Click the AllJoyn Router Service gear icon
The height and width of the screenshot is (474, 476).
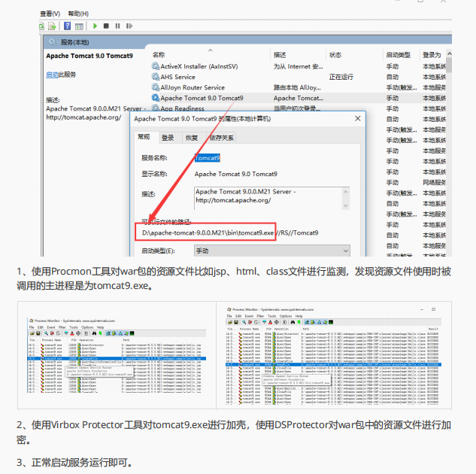[156, 87]
